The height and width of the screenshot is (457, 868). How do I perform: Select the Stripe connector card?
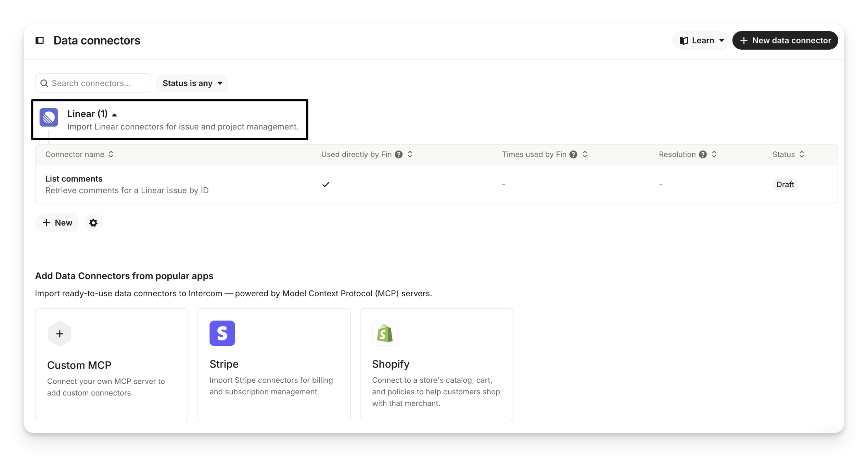tap(274, 365)
